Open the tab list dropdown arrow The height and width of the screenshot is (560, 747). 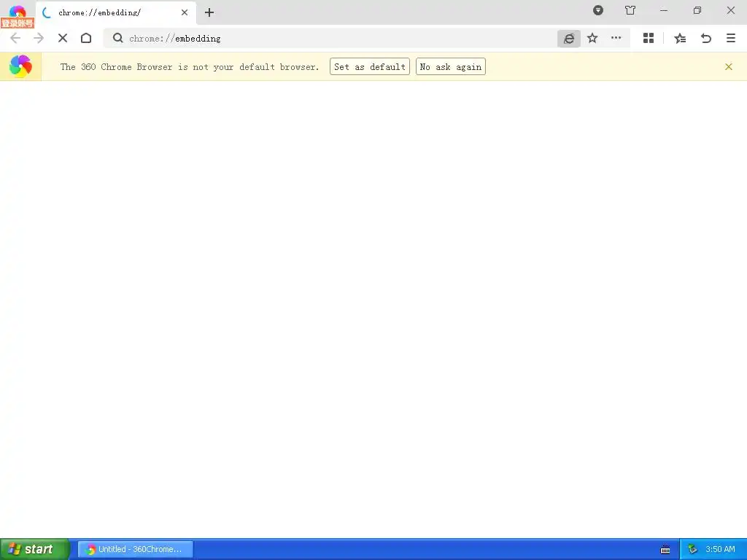[598, 10]
